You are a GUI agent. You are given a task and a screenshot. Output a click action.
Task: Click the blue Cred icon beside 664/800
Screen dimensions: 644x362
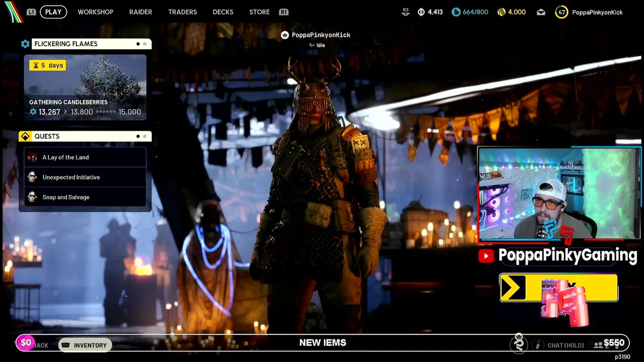[456, 12]
